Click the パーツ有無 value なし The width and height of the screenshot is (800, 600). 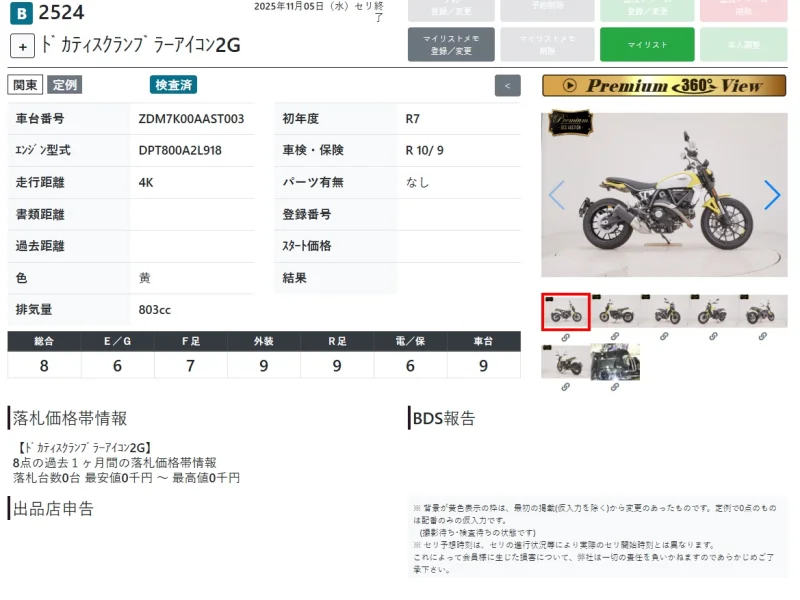(417, 183)
